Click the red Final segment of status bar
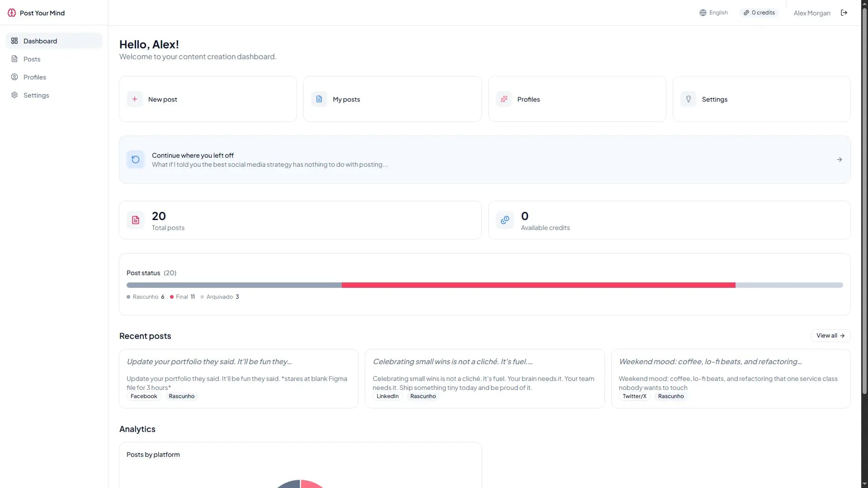The image size is (868, 488). pyautogui.click(x=538, y=285)
